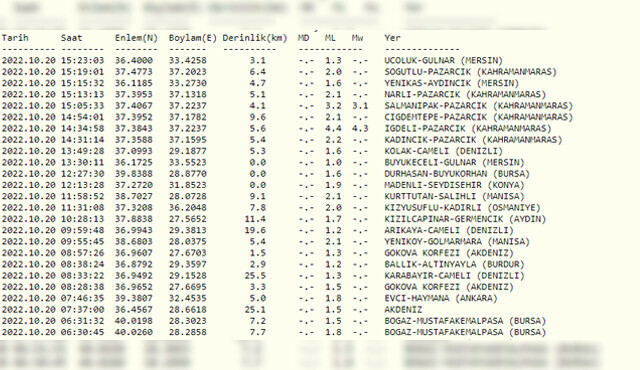Select time value '08:57:26'
The width and height of the screenshot is (640, 370).
pyautogui.click(x=82, y=253)
